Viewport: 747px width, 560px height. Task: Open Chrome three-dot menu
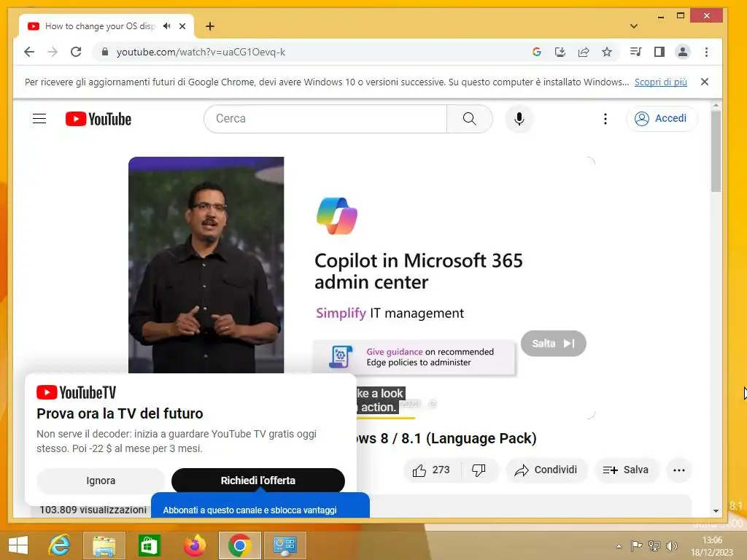click(706, 52)
